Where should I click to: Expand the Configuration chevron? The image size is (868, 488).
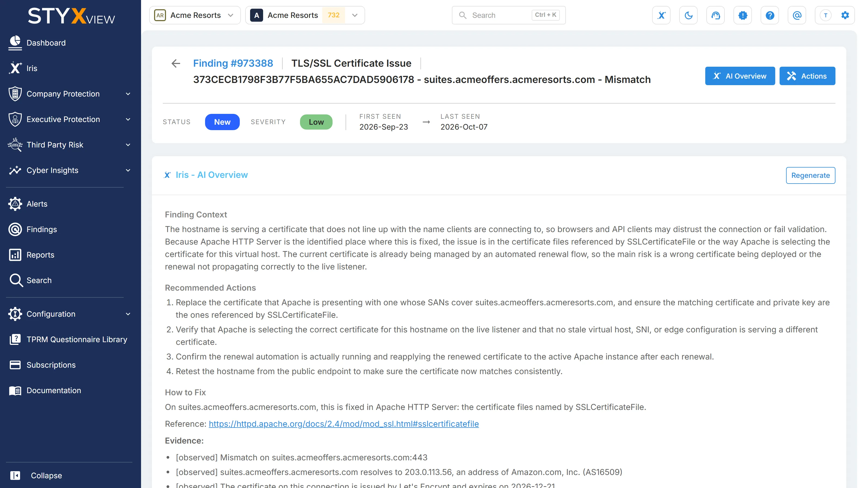tap(128, 314)
